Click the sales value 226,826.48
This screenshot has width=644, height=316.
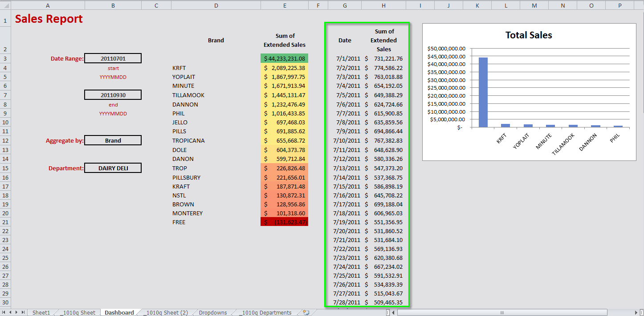pos(285,168)
